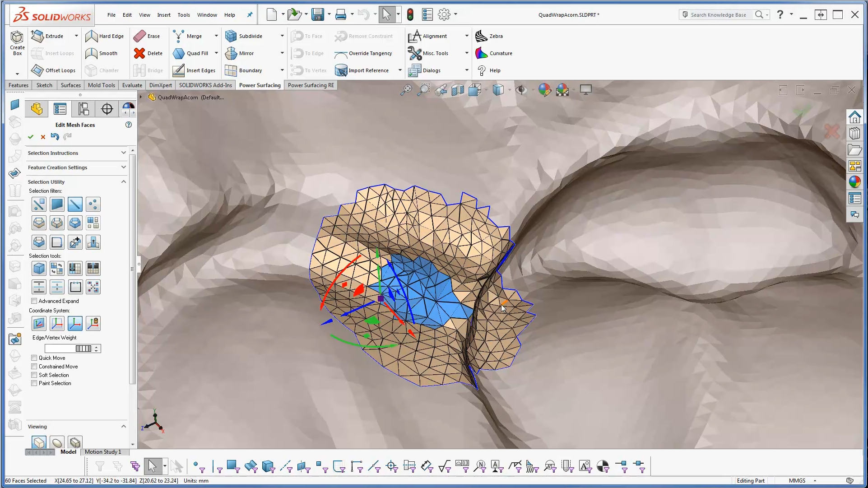Click the Edge/Vertex Weight stepper arrows

tap(97, 349)
